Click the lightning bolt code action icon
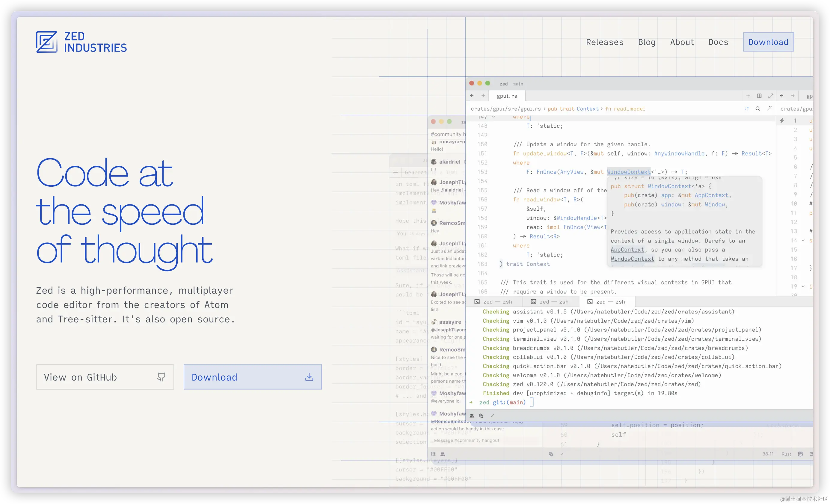 coord(782,121)
